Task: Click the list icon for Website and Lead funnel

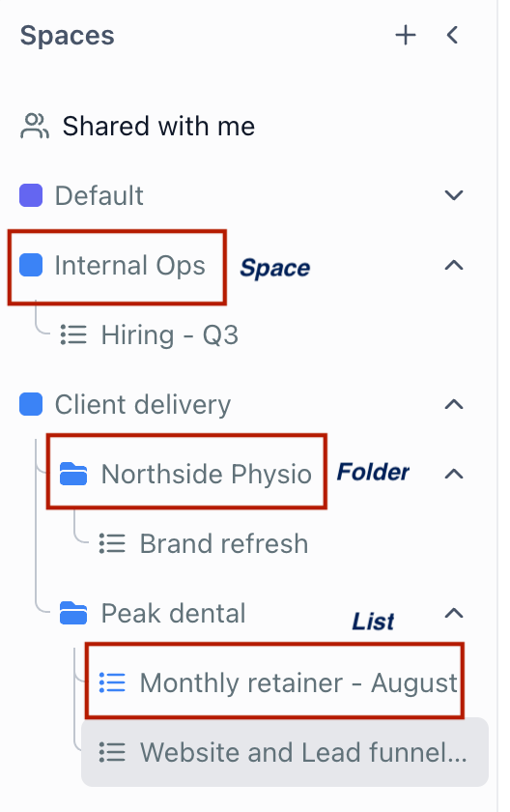Action: (x=112, y=752)
